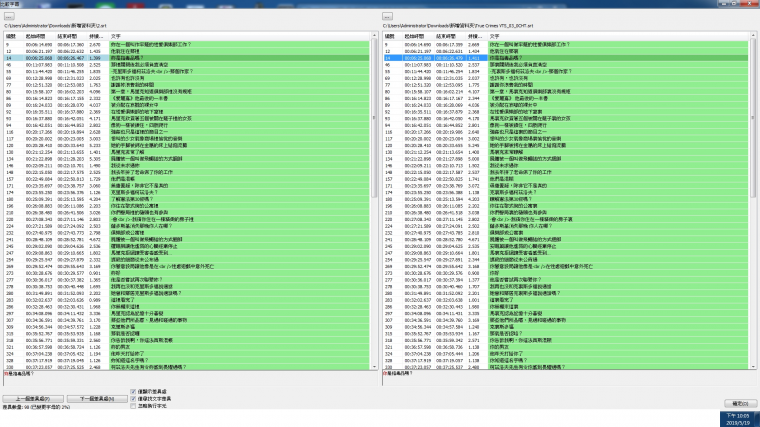Select duration cell 2.669 in row 9

pos(474,45)
